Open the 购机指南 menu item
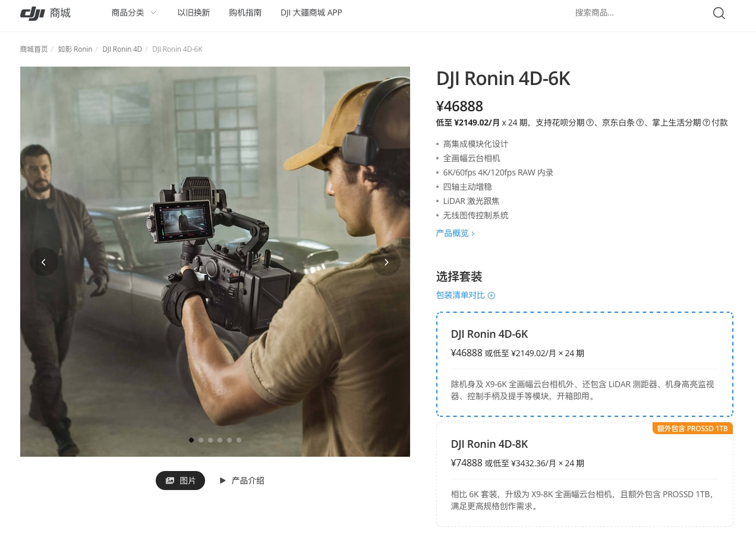This screenshot has height=540, width=756. click(245, 12)
